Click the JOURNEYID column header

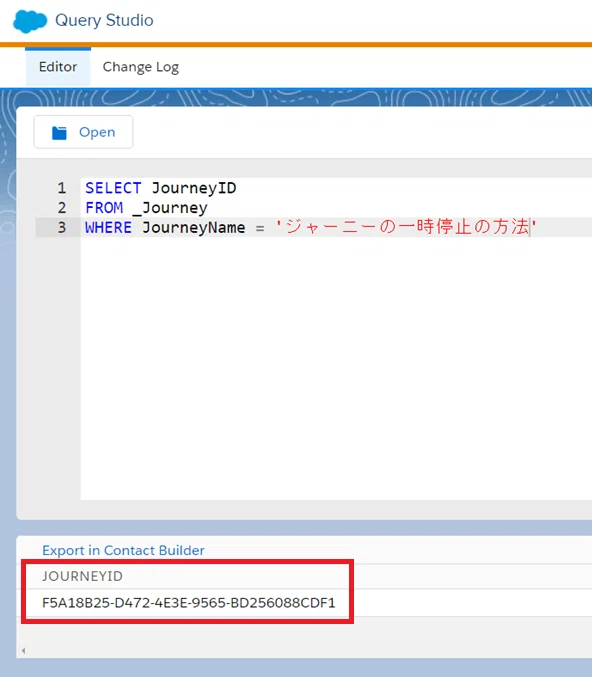(82, 576)
